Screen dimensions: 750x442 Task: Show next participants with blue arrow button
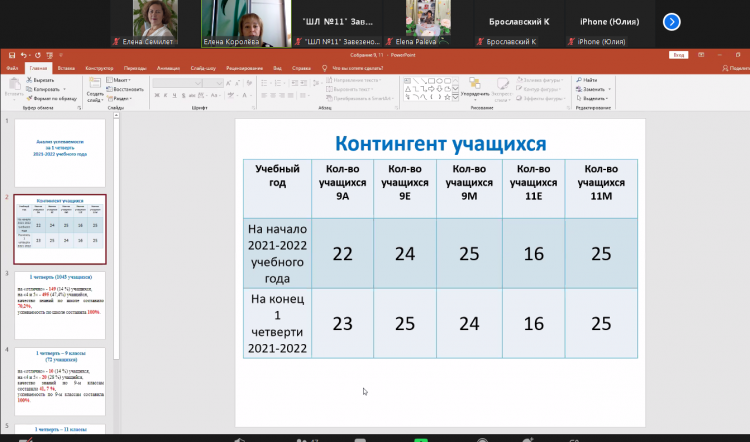(x=672, y=22)
